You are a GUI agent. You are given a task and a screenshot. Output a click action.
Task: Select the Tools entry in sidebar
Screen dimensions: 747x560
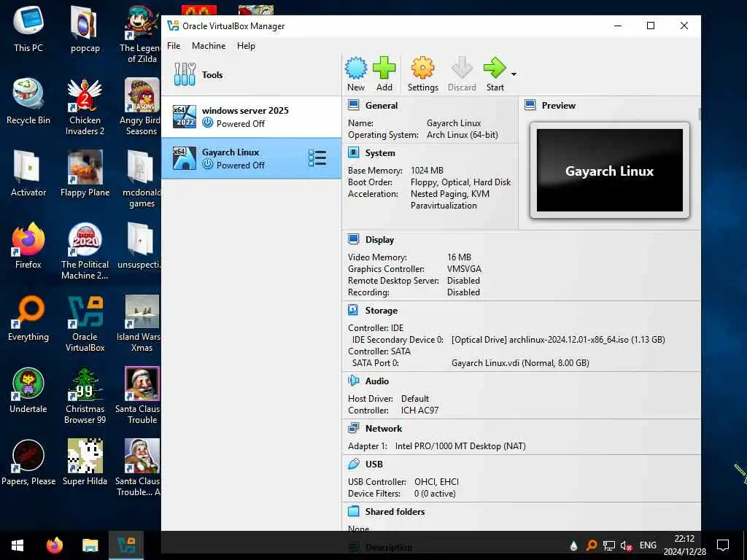coord(251,75)
